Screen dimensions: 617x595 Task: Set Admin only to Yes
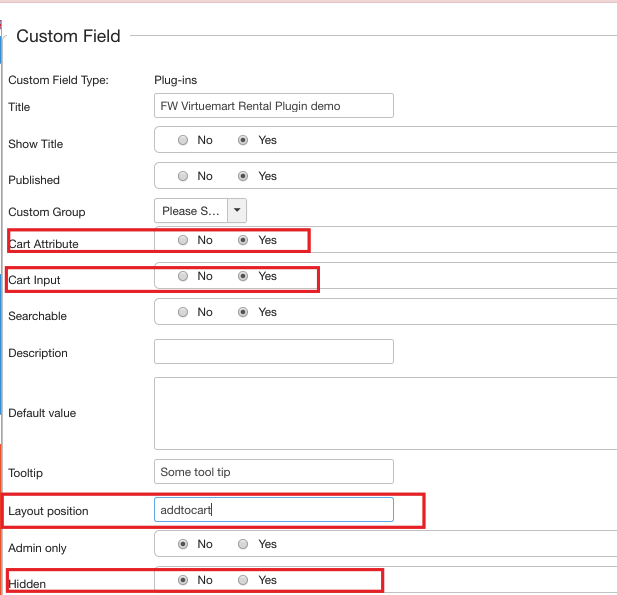click(243, 544)
